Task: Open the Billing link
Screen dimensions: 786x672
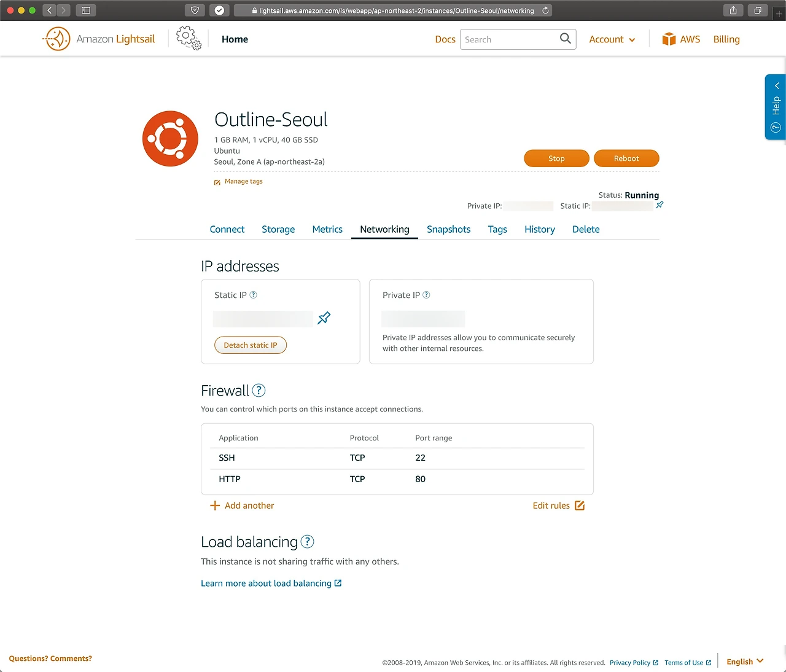Action: 726,39
